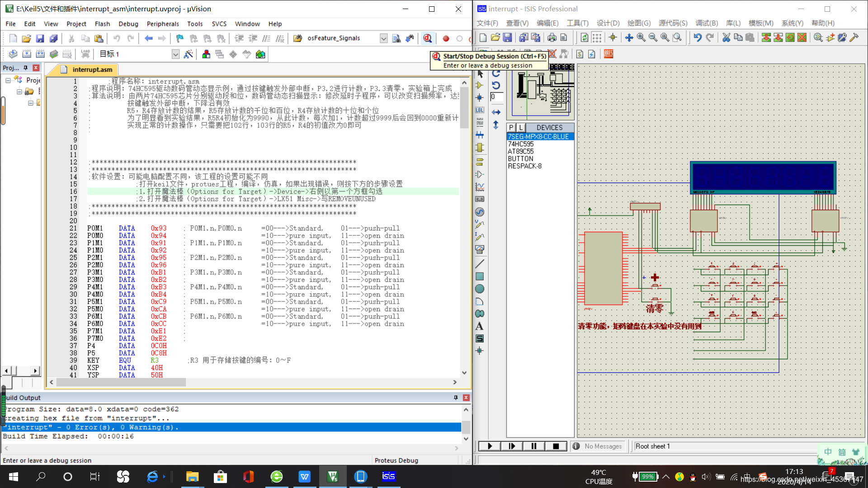Download to flash LOAD icon
Screen dimensions: 868x488
coord(85,54)
